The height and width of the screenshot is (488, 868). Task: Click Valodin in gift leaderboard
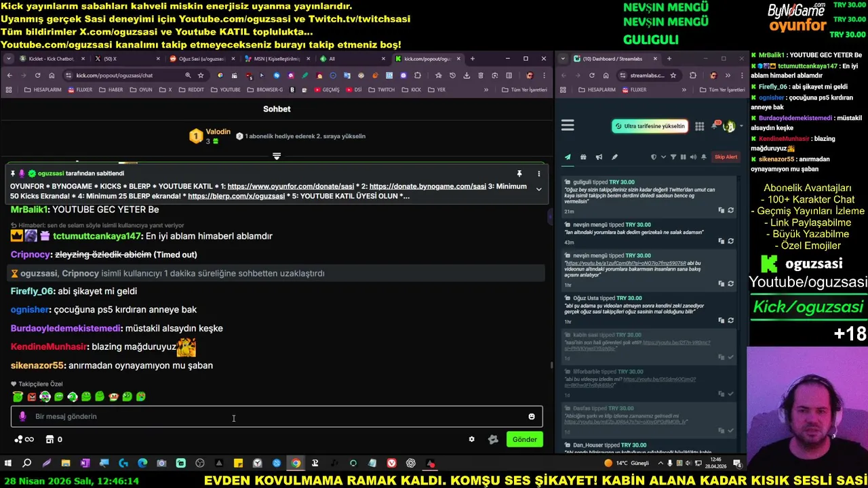point(218,131)
